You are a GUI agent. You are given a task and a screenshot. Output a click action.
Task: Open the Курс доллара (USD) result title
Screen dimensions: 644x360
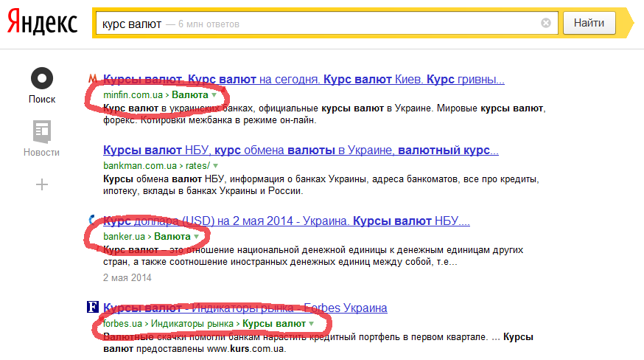[x=286, y=221]
